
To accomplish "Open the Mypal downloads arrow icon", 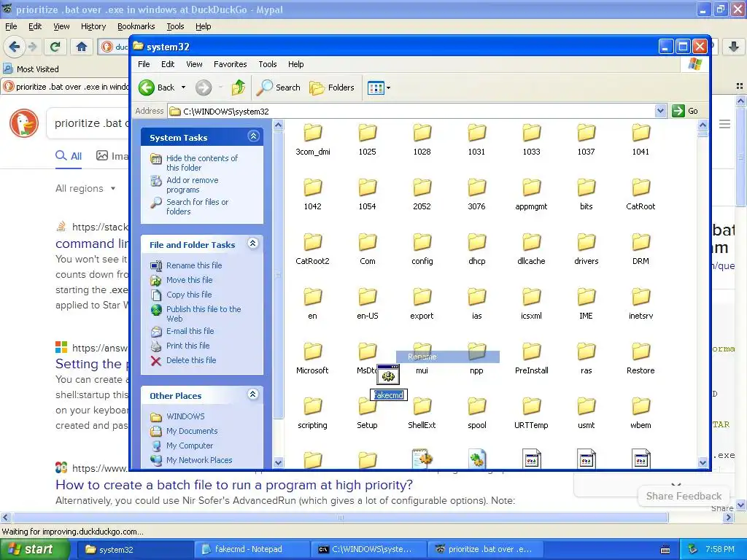I will [734, 46].
